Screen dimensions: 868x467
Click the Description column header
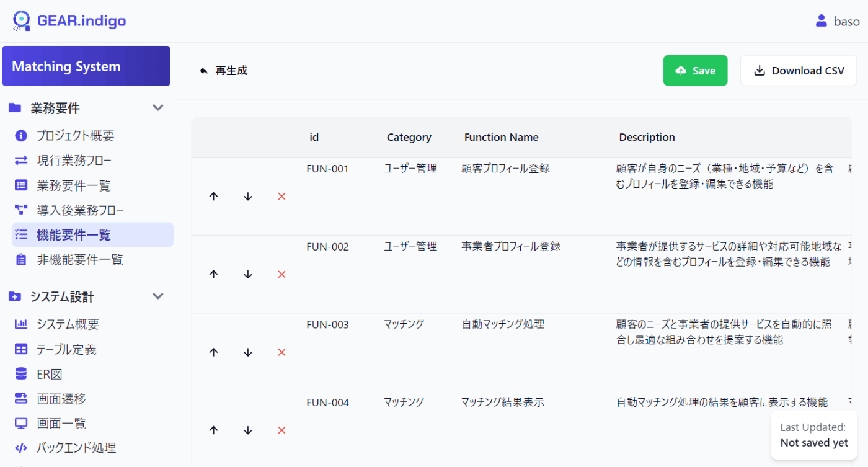point(647,137)
